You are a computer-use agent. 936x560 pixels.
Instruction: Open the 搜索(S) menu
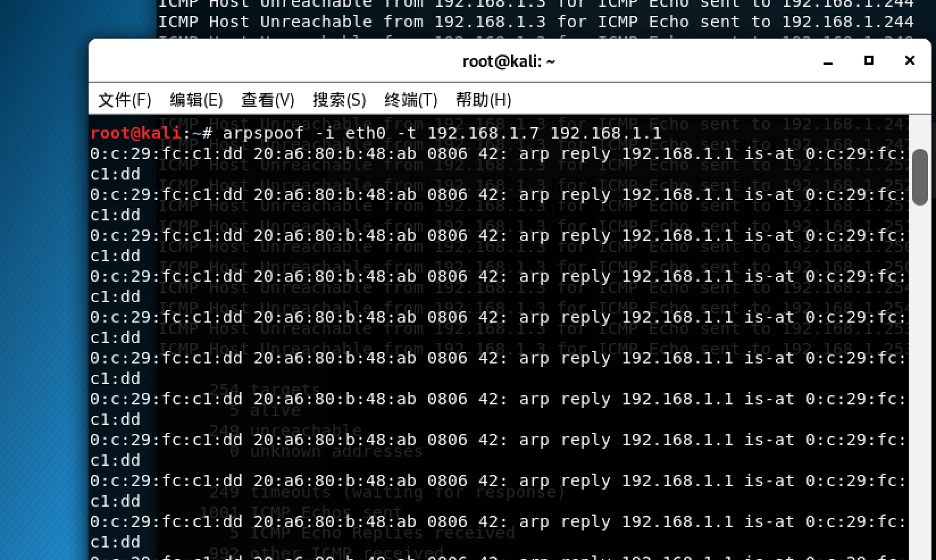point(339,100)
